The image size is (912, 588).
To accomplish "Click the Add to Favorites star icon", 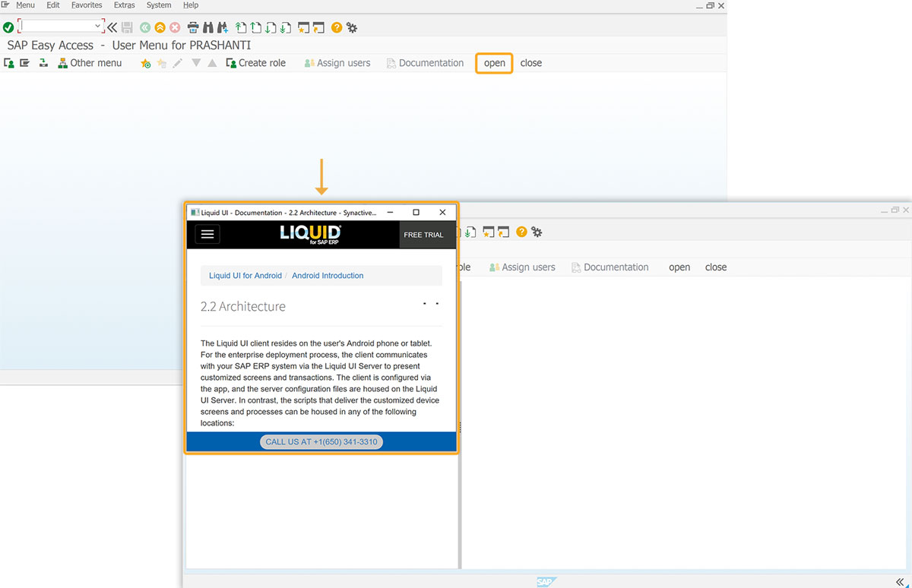I will point(145,63).
